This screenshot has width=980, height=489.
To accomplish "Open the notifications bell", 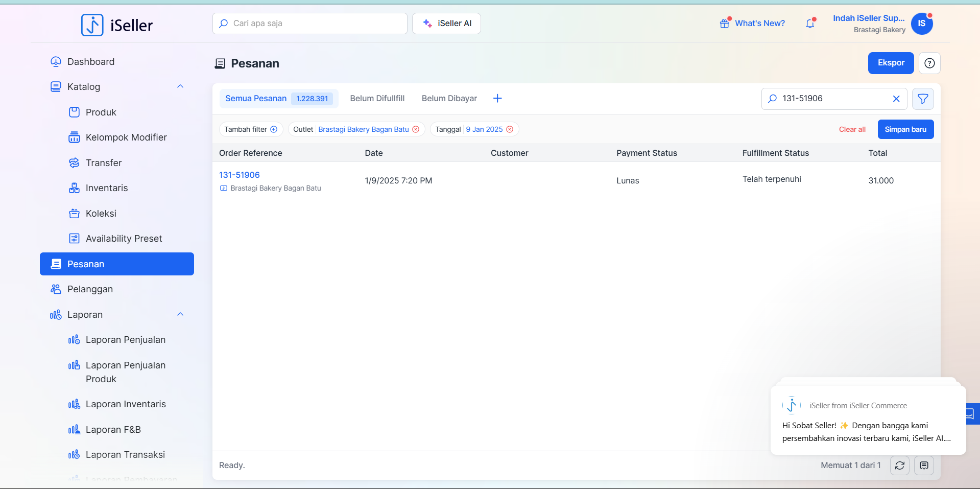I will tap(810, 24).
